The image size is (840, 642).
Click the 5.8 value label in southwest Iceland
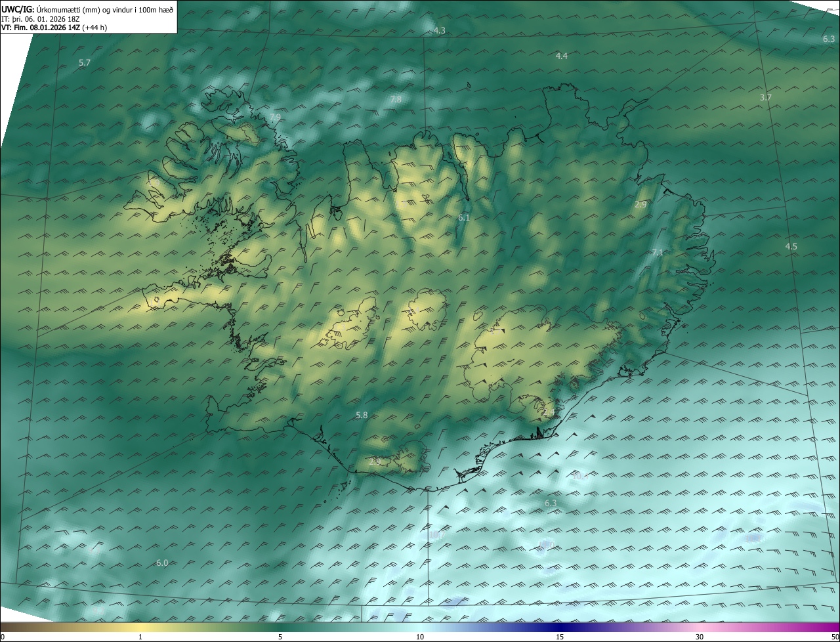[x=362, y=415]
